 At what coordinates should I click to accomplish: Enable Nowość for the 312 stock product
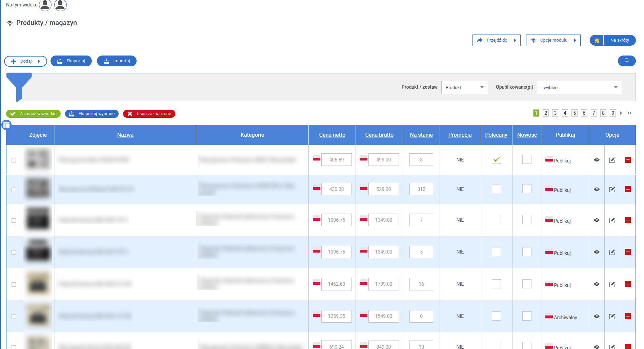click(x=527, y=189)
